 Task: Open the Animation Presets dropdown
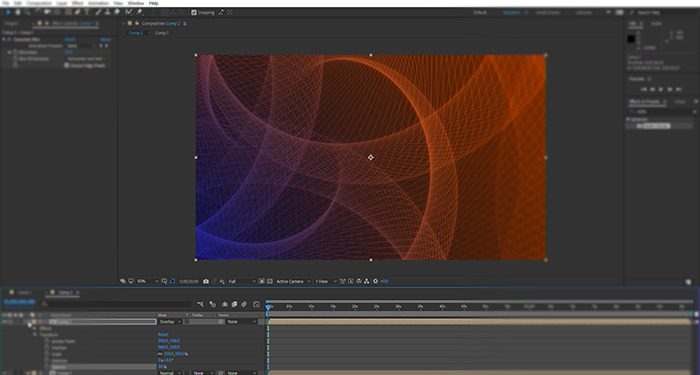[80, 46]
